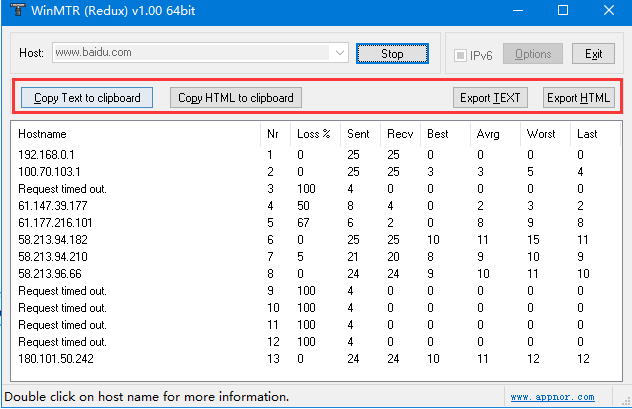Enable the IPv6 checkbox

click(461, 54)
